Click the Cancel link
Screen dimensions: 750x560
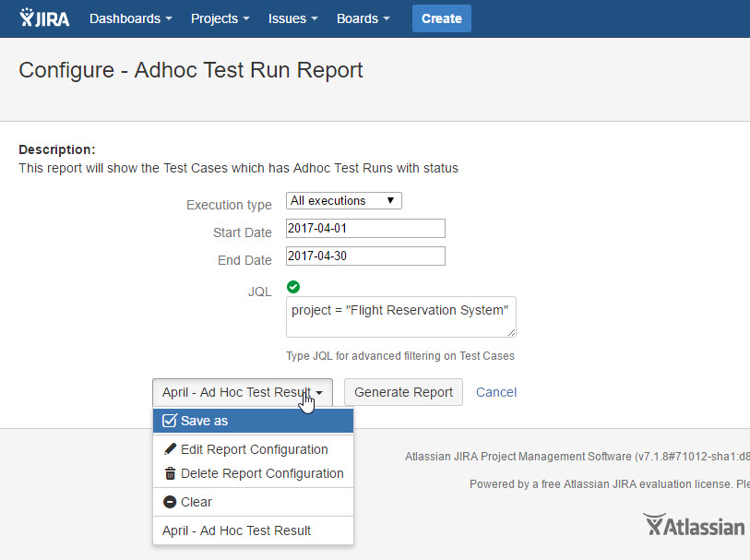(x=496, y=392)
